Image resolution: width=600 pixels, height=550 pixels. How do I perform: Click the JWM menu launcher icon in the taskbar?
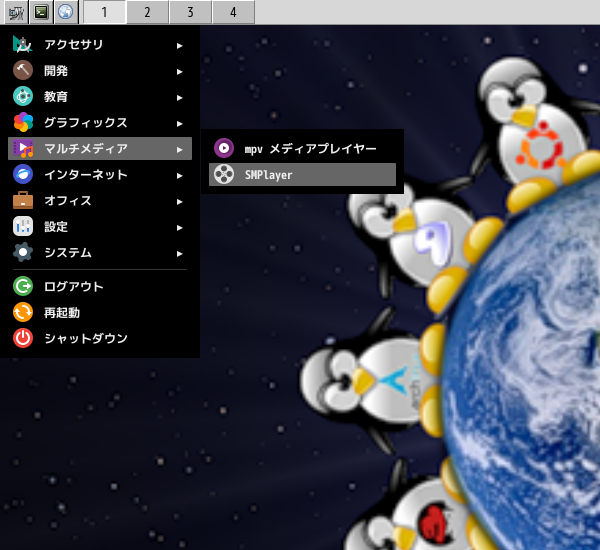pyautogui.click(x=16, y=12)
